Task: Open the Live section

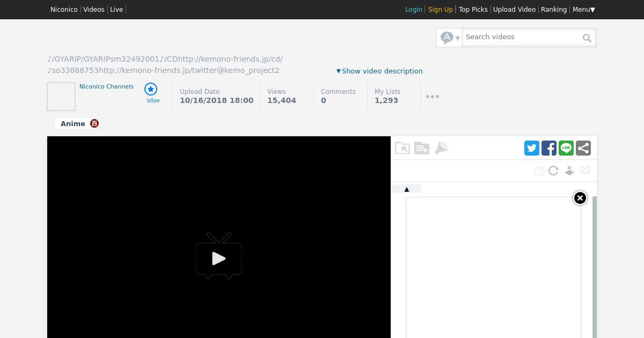Action: pos(116,10)
